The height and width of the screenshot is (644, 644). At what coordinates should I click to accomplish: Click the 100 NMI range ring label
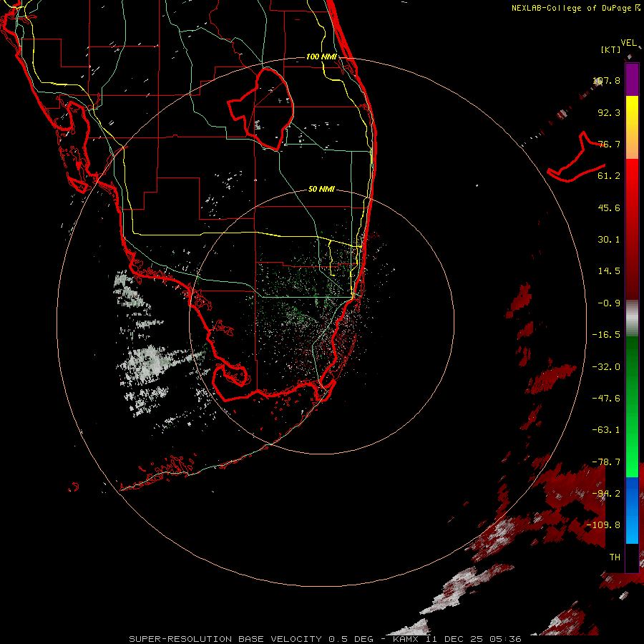click(x=321, y=57)
